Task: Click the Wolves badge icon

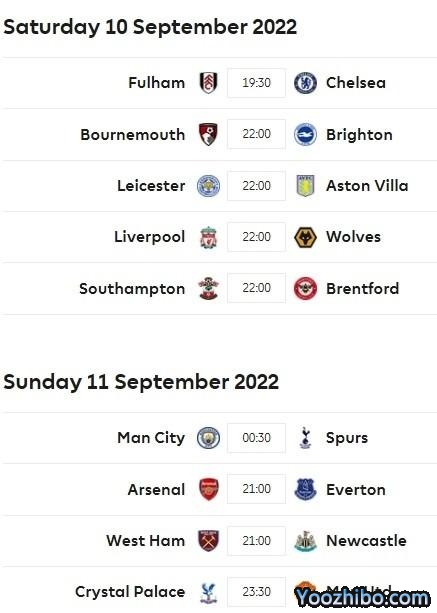Action: 305,237
